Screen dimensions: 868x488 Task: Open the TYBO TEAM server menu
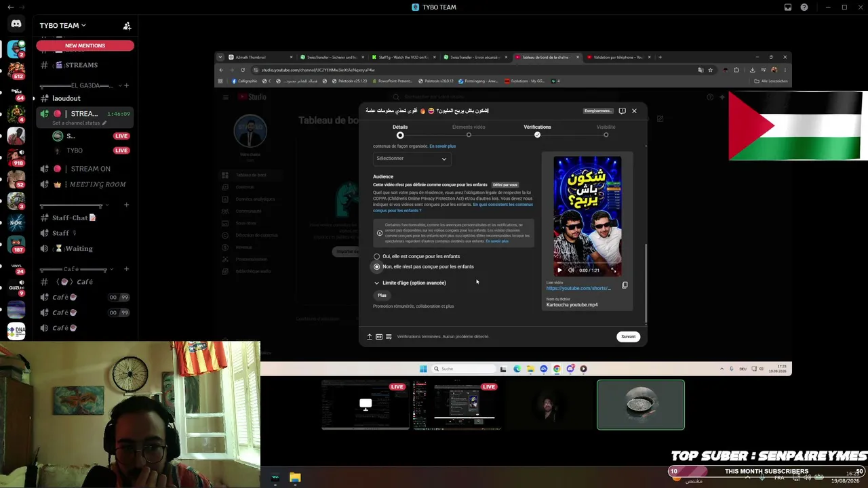tap(62, 26)
